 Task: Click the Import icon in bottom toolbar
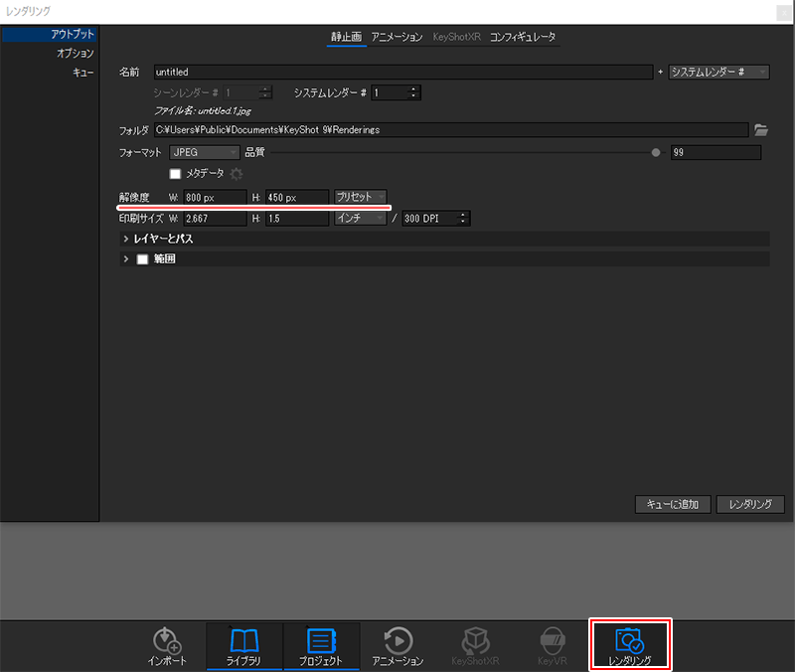pyautogui.click(x=166, y=646)
